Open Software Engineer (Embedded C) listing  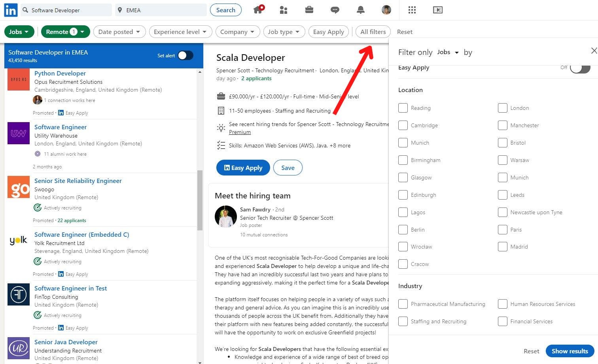(x=81, y=234)
